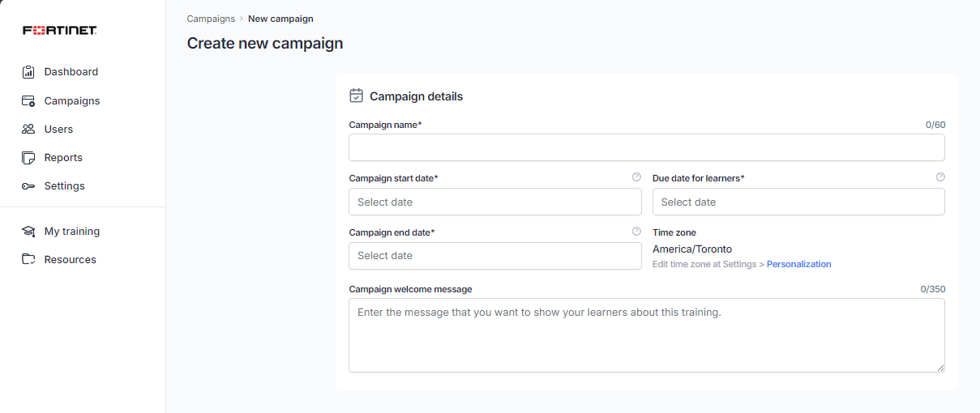Open the Campaign start date picker
The width and height of the screenshot is (980, 413).
[494, 202]
